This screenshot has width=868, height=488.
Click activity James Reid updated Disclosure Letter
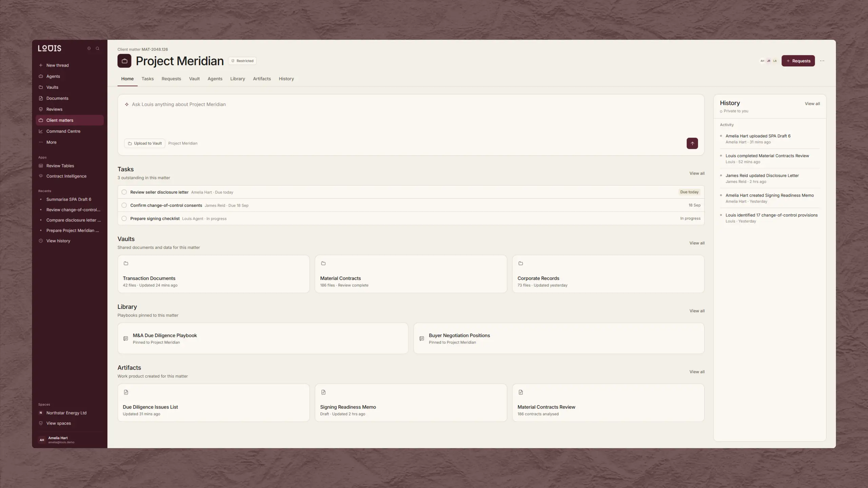click(x=770, y=178)
